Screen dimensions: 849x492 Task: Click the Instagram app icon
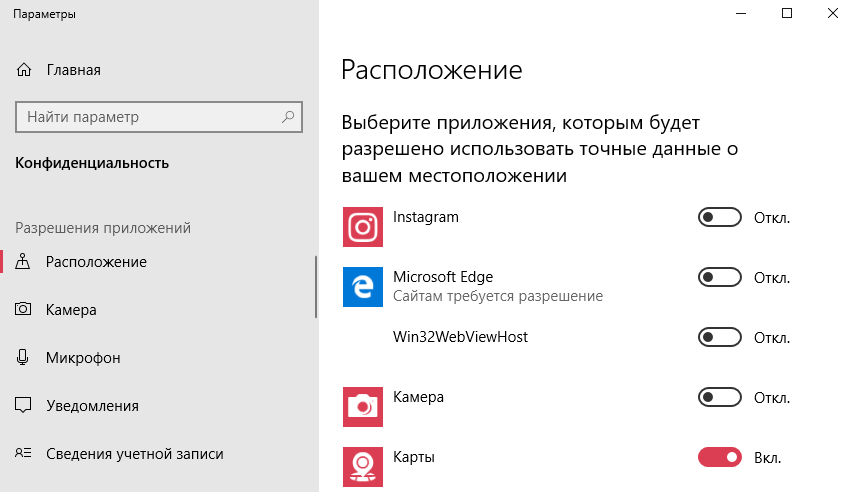click(x=362, y=227)
